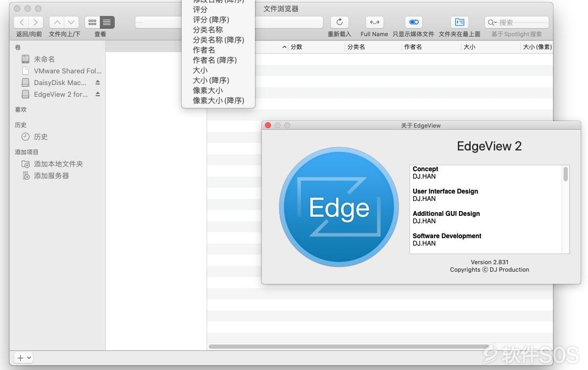Viewport: 588px width, 370px height.
Task: Click the add server icon
Action: point(26,175)
